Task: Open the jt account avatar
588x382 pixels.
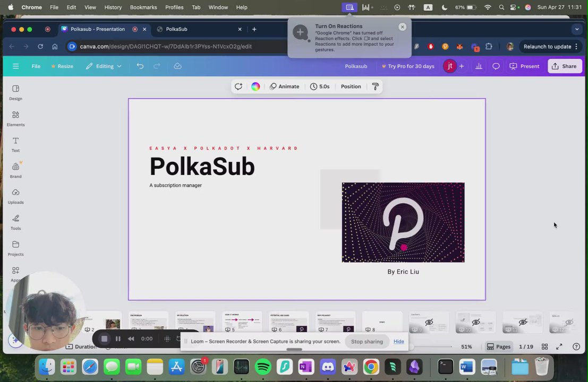Action: (449, 66)
